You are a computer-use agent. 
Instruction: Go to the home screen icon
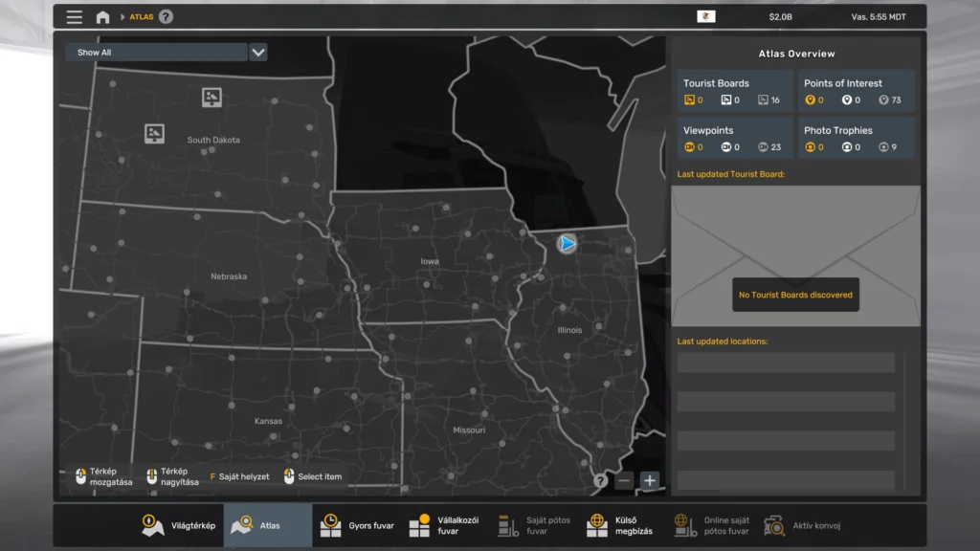102,17
